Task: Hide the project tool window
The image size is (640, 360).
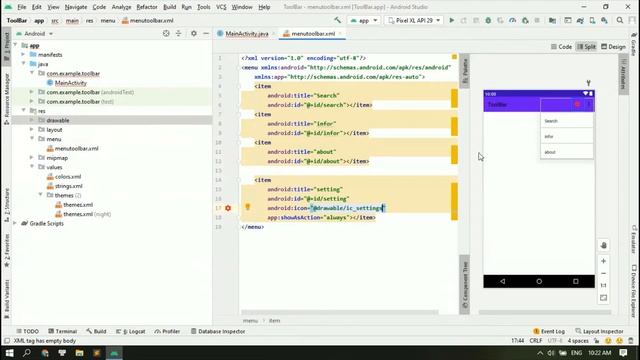Action: pos(206,33)
